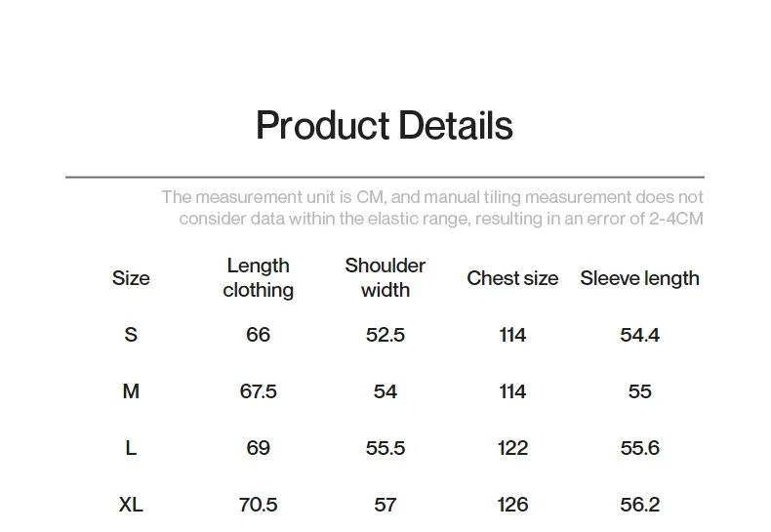The width and height of the screenshot is (771, 532).
Task: Select the Sleeve length column header
Action: tap(639, 278)
